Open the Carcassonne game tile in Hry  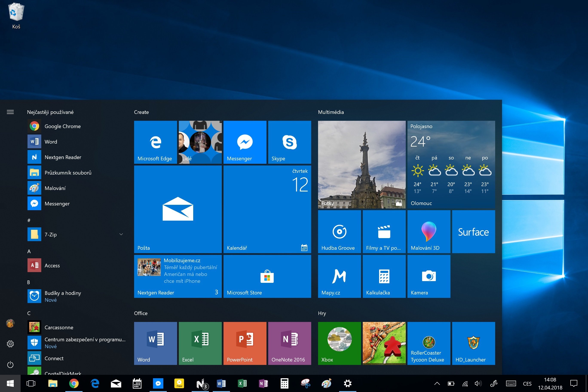point(384,343)
